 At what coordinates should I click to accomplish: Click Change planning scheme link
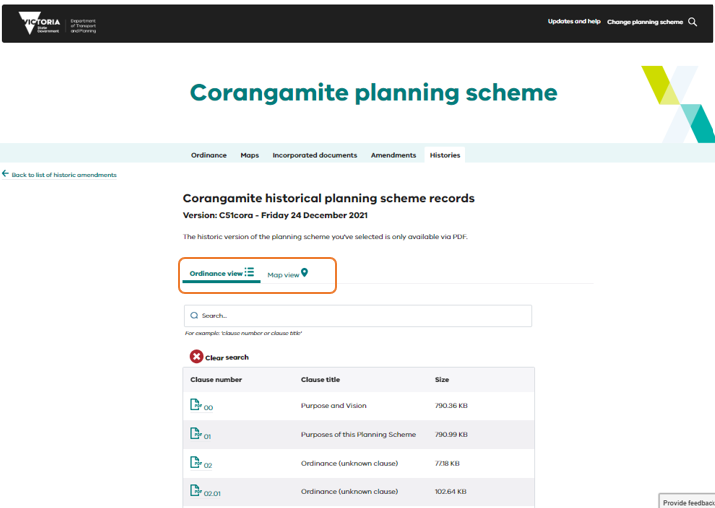click(645, 22)
